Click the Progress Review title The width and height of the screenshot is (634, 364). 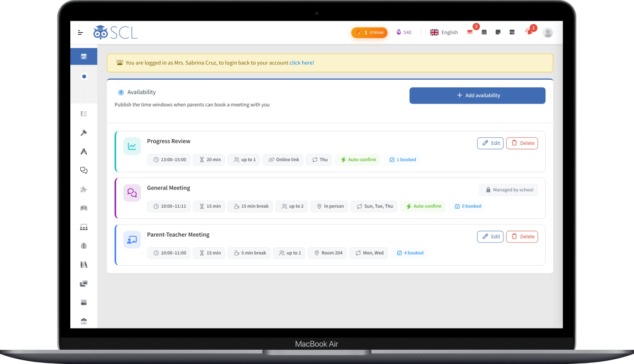[169, 141]
